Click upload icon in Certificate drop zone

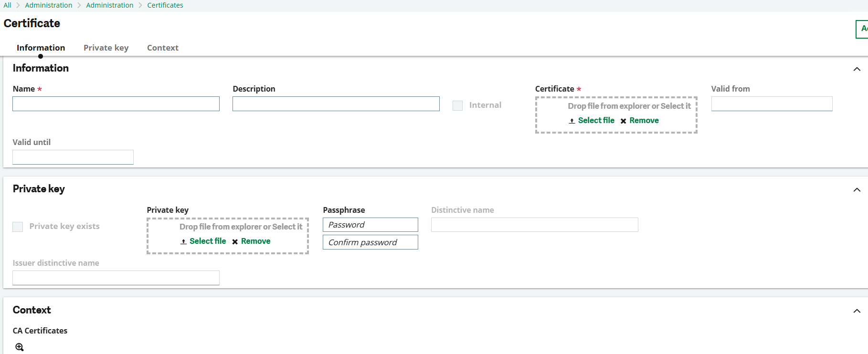(572, 121)
